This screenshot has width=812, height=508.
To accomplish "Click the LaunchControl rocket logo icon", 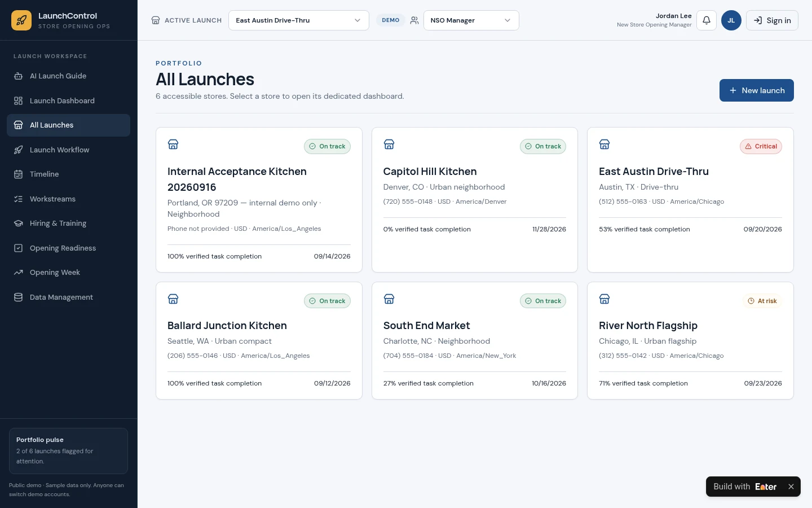I will pyautogui.click(x=21, y=20).
